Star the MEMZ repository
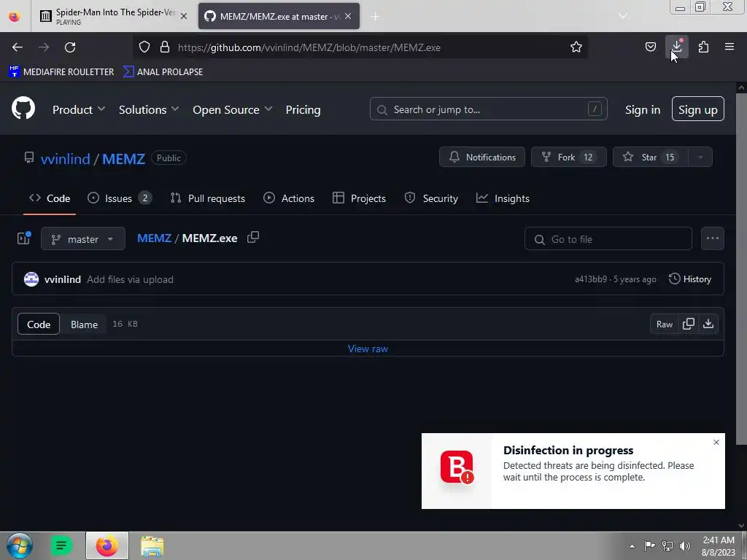The image size is (747, 560). tap(651, 157)
